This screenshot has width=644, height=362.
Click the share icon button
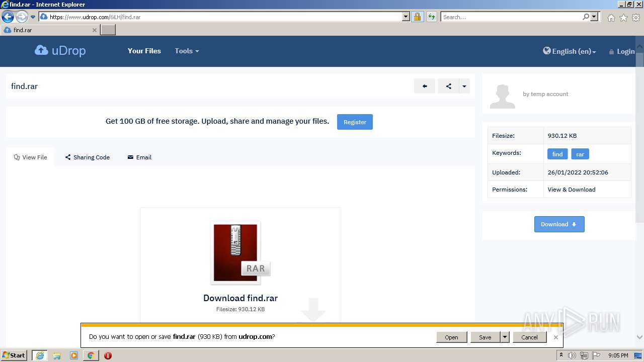click(448, 86)
